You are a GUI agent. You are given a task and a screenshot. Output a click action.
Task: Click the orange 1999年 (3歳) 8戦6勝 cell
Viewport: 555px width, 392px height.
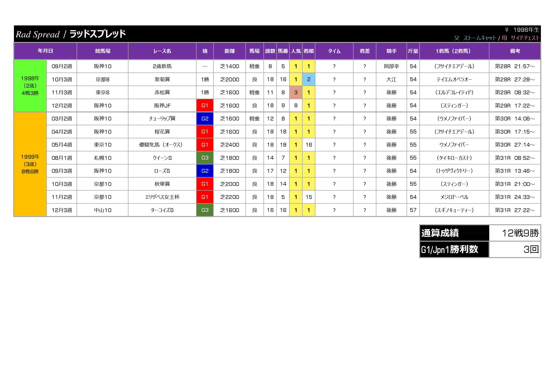30,164
